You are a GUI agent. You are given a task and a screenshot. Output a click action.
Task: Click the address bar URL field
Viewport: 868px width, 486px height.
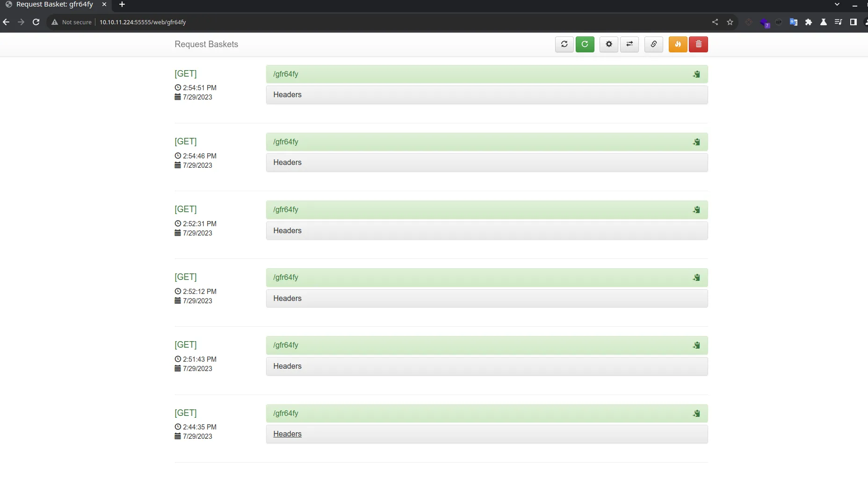[x=327, y=22]
